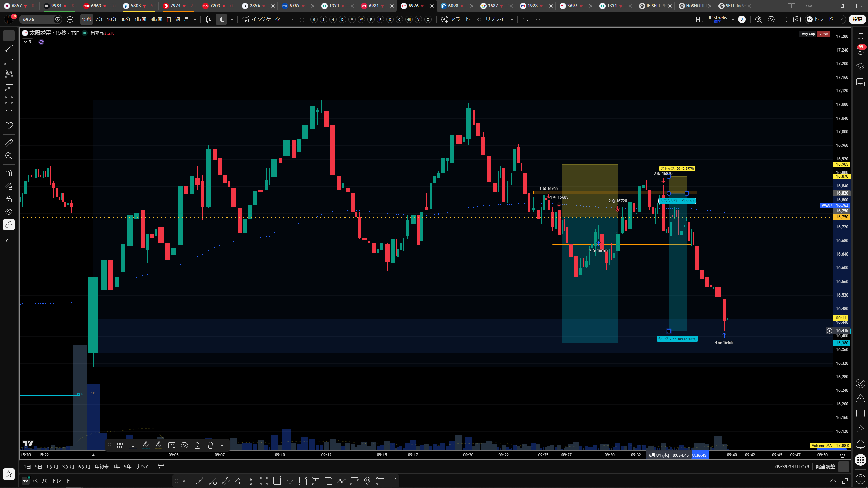Screen dimensions: 868x488
Task: Click the トレード trade button
Action: pos(821,19)
